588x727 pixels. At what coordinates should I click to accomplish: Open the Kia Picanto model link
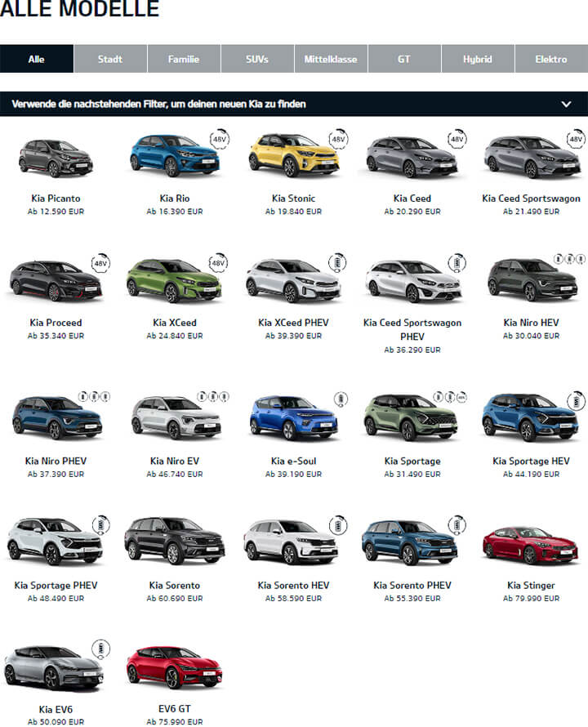(56, 198)
